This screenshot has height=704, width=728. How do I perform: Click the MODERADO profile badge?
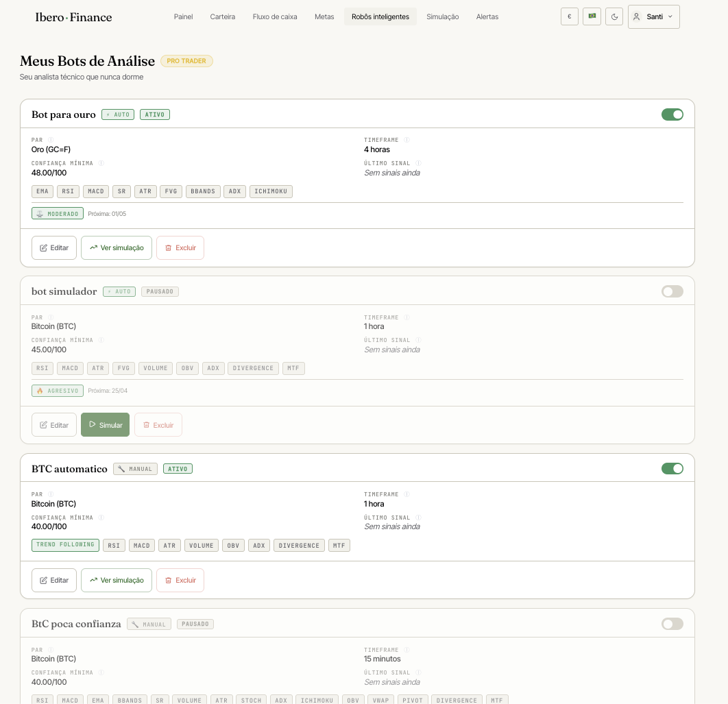(x=58, y=214)
